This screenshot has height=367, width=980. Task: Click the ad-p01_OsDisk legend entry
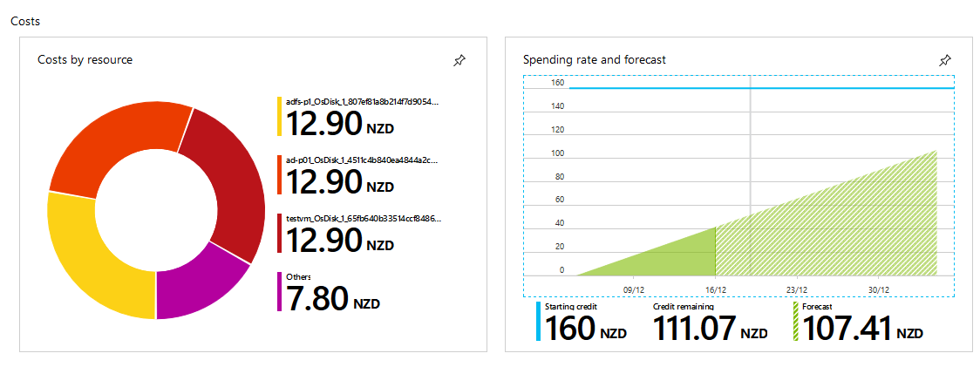(x=358, y=175)
